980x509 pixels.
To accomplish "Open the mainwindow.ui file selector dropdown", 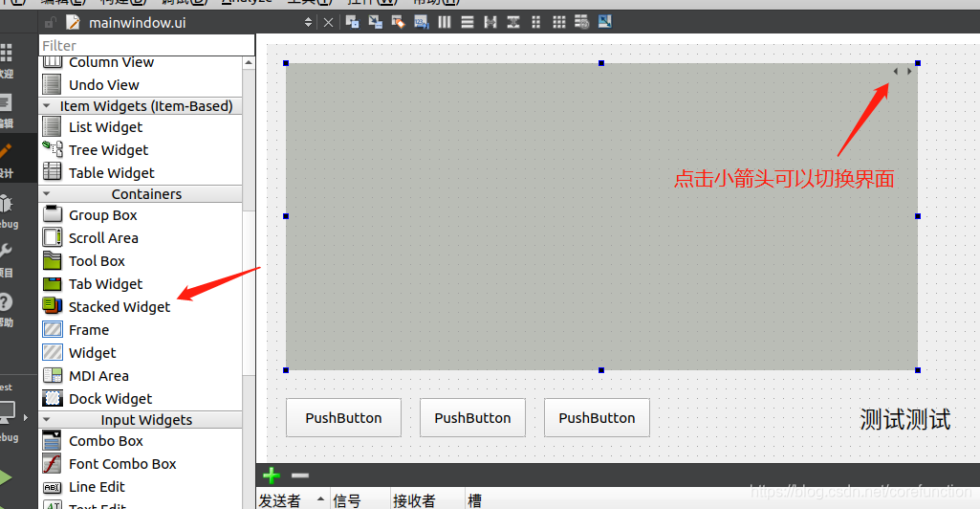I will tap(308, 23).
